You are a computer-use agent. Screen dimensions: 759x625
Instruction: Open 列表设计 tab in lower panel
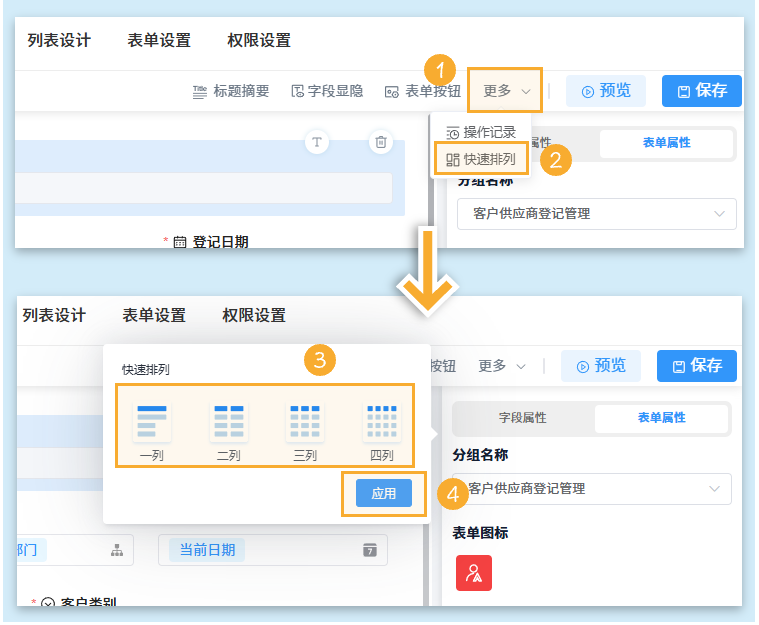tap(54, 315)
